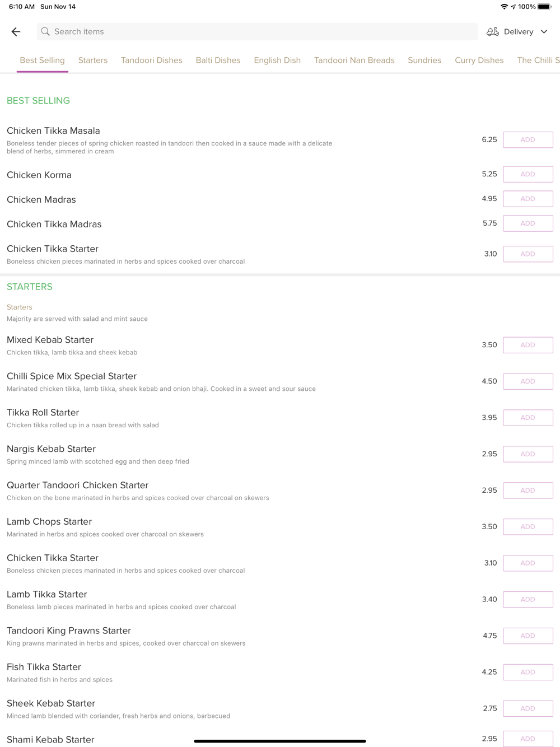
Task: Click the search magnifier icon
Action: [x=45, y=32]
